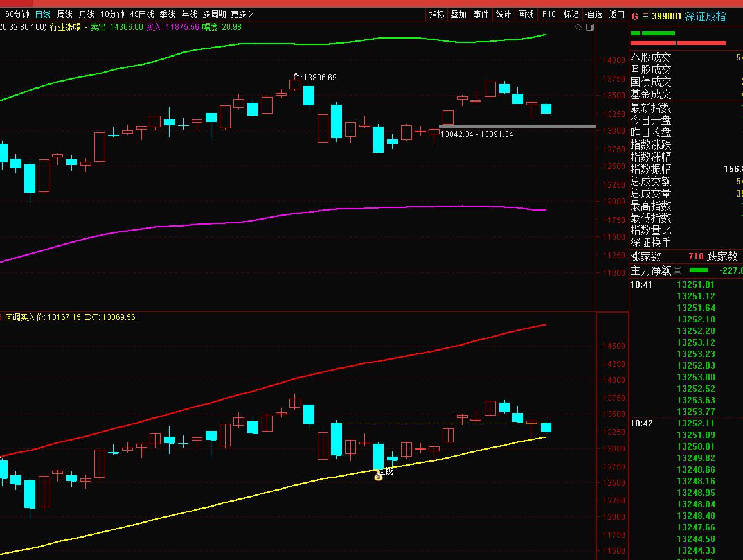
Task: Activate the 画线 drawing tools
Action: (526, 14)
